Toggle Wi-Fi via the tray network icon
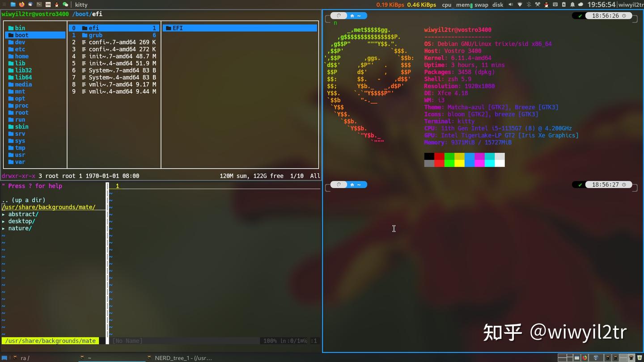Viewport: 644px width, 362px height. coord(520,4)
